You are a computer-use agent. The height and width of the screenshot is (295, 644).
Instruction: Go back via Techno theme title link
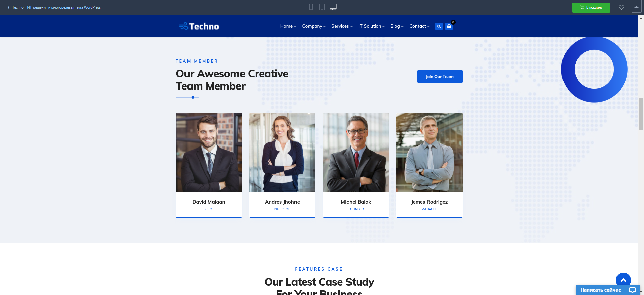coord(56,7)
